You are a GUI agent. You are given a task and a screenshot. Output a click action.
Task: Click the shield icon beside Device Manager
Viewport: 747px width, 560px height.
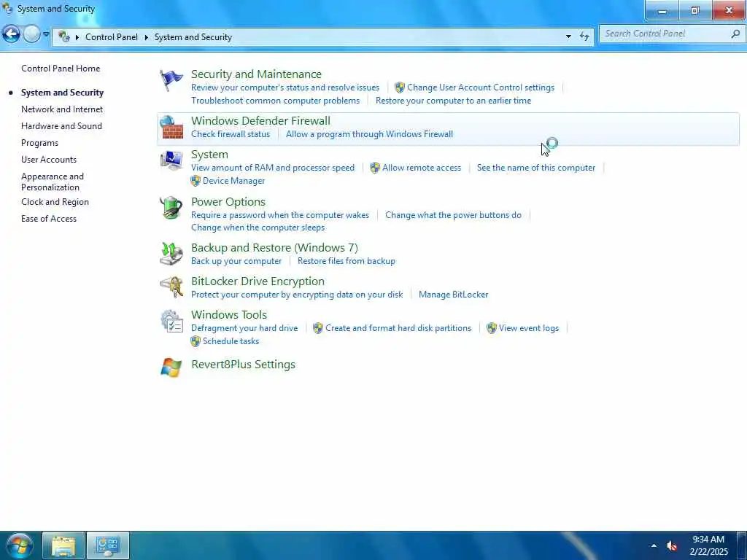point(196,181)
